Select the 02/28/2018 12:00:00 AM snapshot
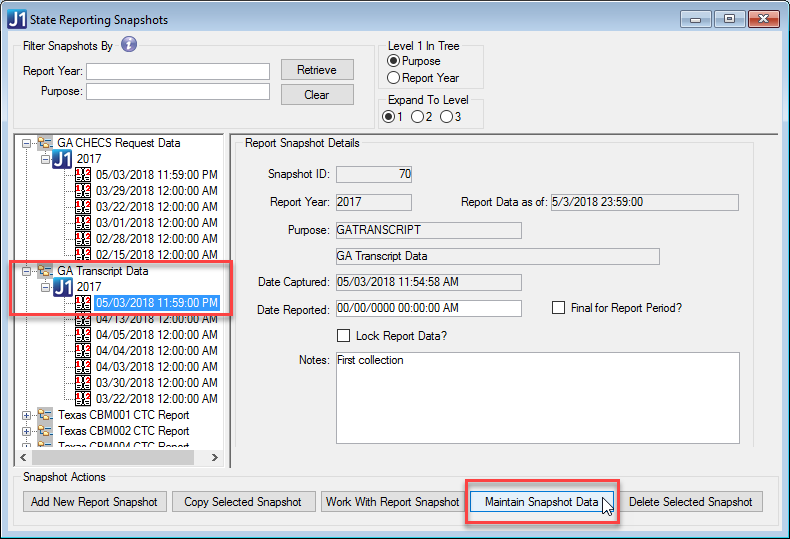The width and height of the screenshot is (790, 539). coord(157,239)
